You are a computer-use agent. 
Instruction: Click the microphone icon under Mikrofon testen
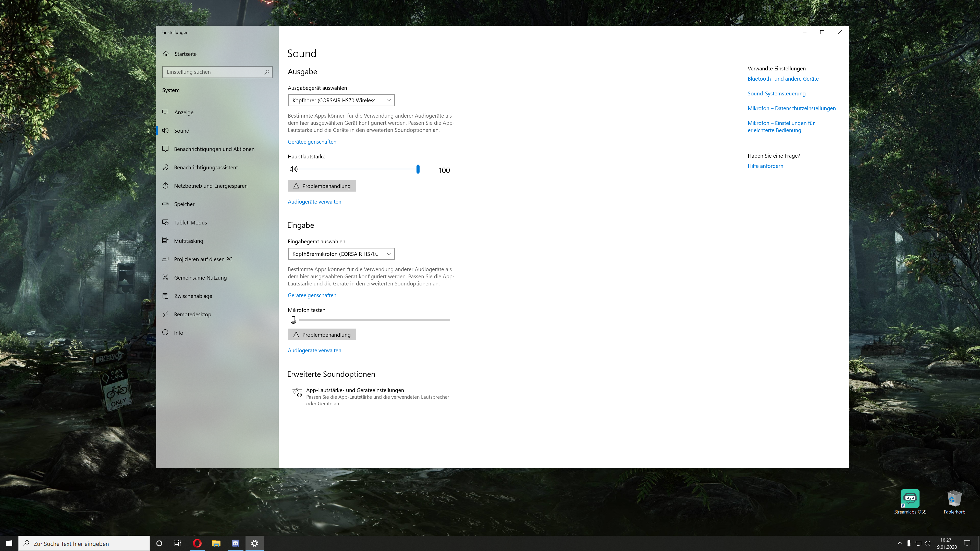pyautogui.click(x=293, y=320)
